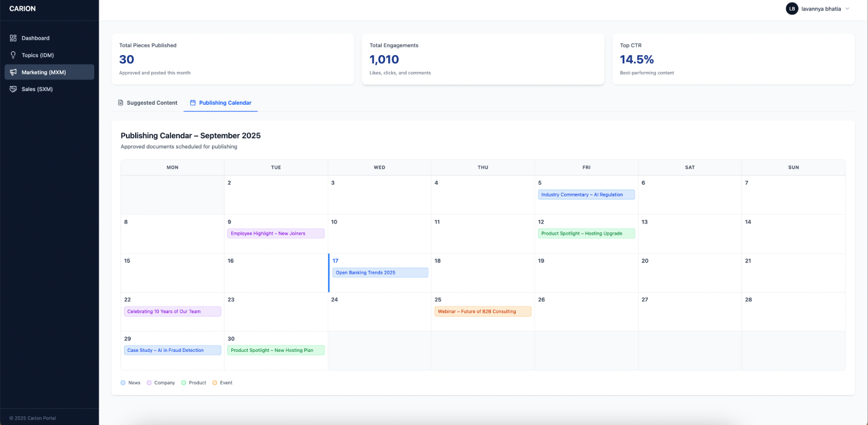Screen dimensions: 868x425
Task: Select Case Study – AI in Fraud Detection
Action: [172, 350]
